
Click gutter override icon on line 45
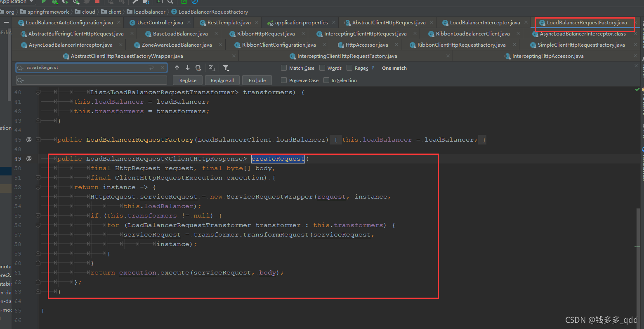click(x=29, y=140)
